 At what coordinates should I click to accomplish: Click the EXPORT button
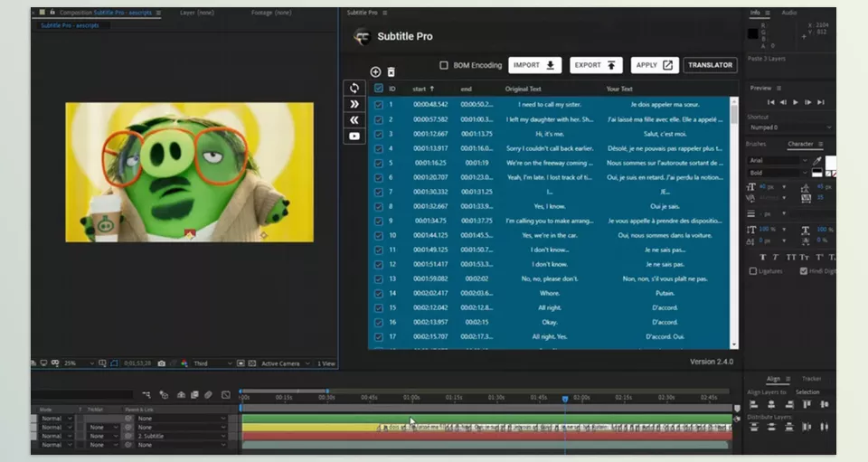(x=596, y=65)
